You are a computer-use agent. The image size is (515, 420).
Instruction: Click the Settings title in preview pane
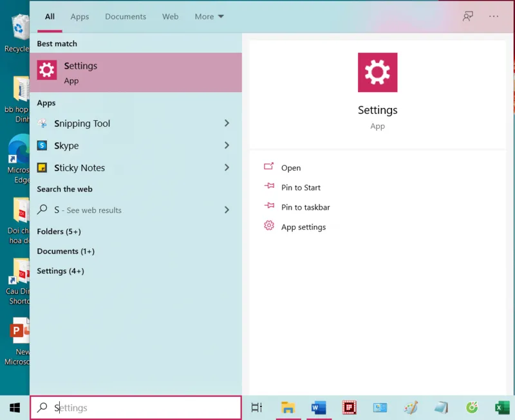[377, 110]
